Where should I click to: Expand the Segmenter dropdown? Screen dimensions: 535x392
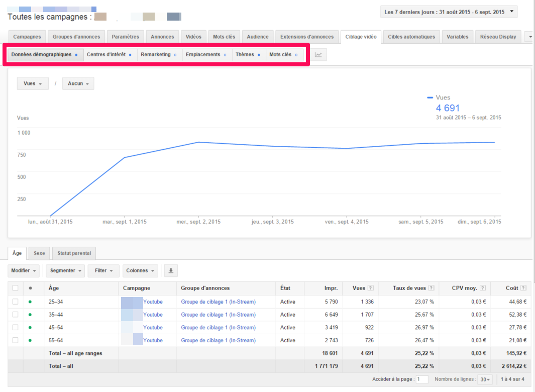[65, 271]
